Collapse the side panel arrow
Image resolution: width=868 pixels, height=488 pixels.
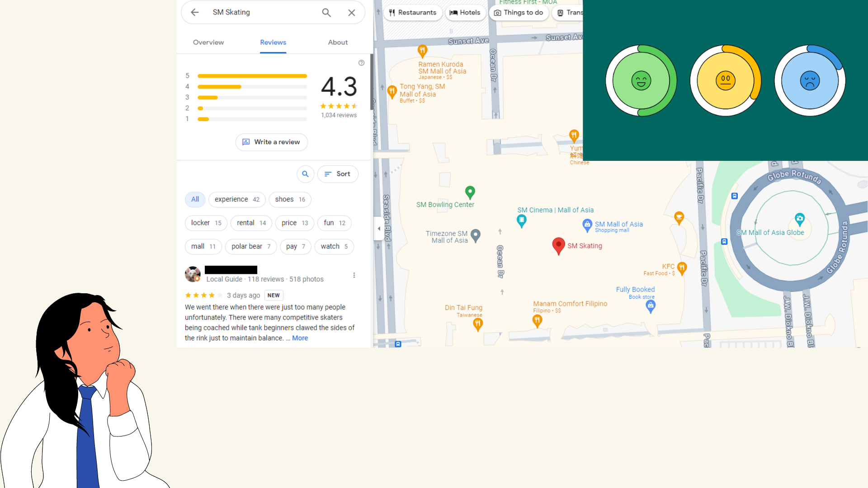point(378,229)
